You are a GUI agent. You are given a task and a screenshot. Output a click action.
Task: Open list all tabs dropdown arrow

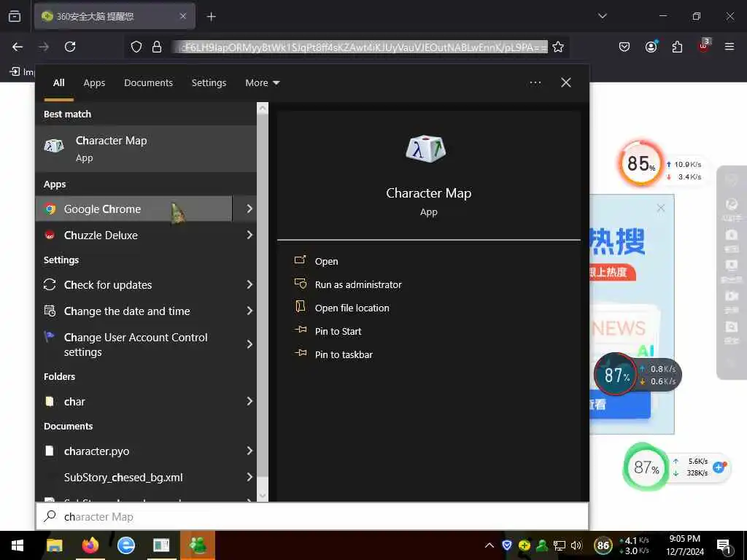(x=602, y=16)
